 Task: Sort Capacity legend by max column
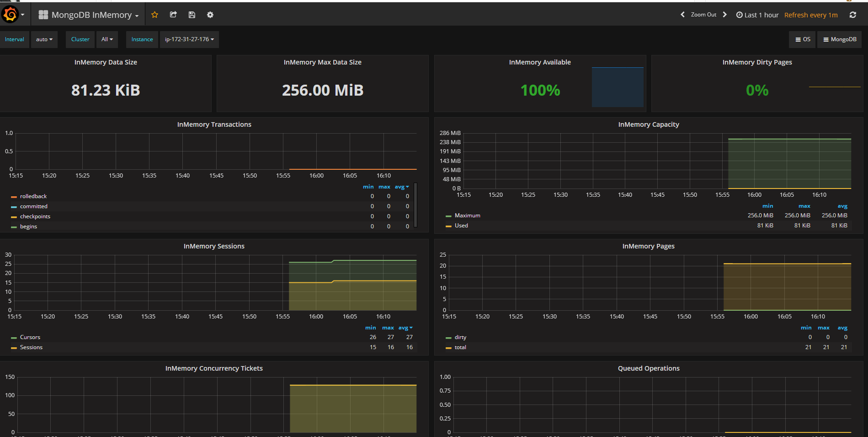[x=804, y=206]
